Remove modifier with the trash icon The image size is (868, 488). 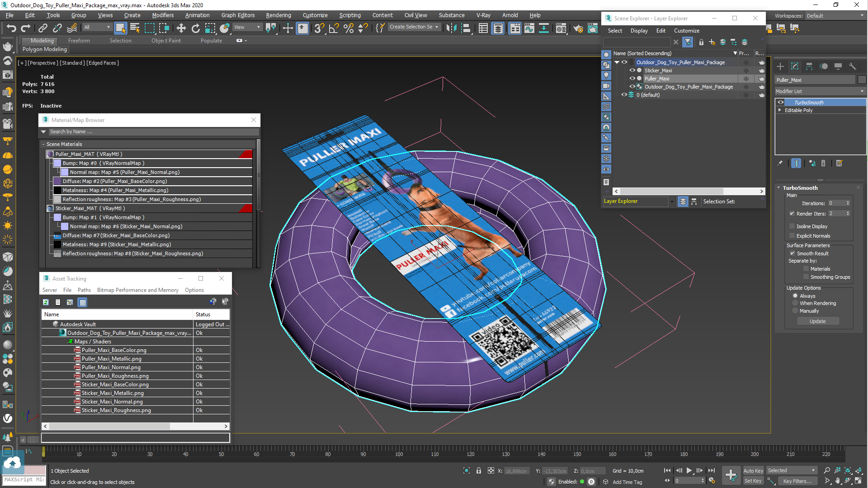point(823,164)
